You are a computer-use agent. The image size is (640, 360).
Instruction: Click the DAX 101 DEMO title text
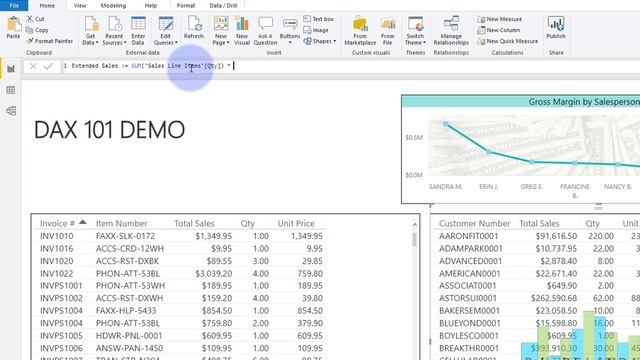click(109, 130)
